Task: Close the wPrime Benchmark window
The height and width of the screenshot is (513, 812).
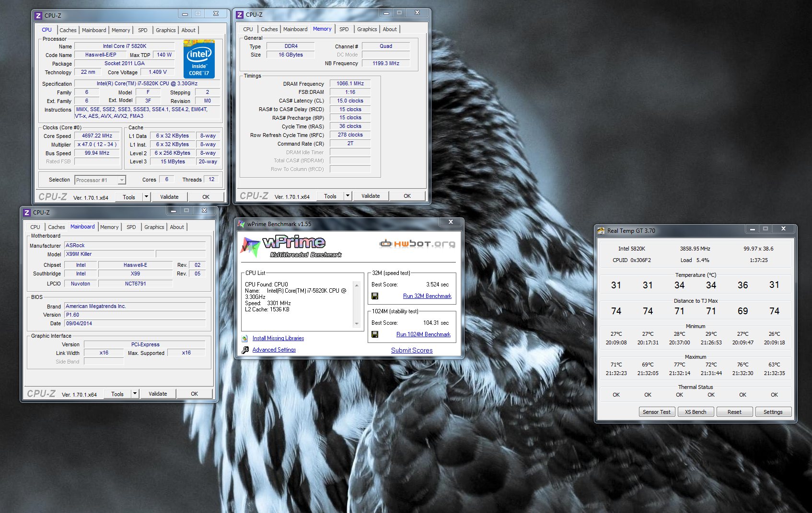Action: (451, 222)
